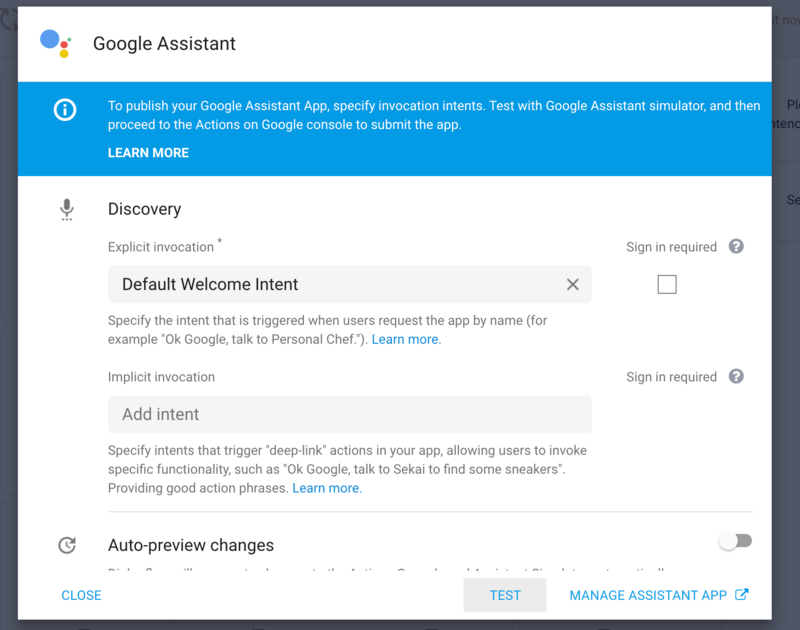Click the microphone Discovery icon
800x630 pixels.
pos(67,209)
